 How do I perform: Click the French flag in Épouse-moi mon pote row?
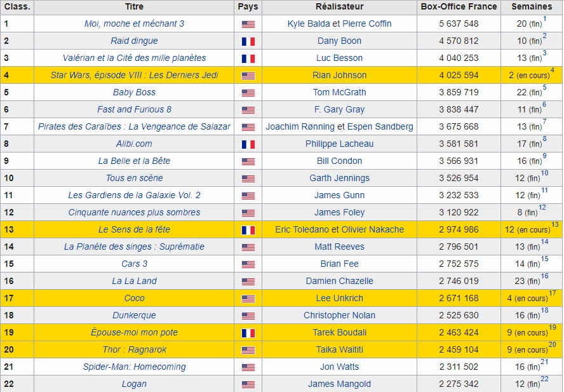[x=248, y=333]
